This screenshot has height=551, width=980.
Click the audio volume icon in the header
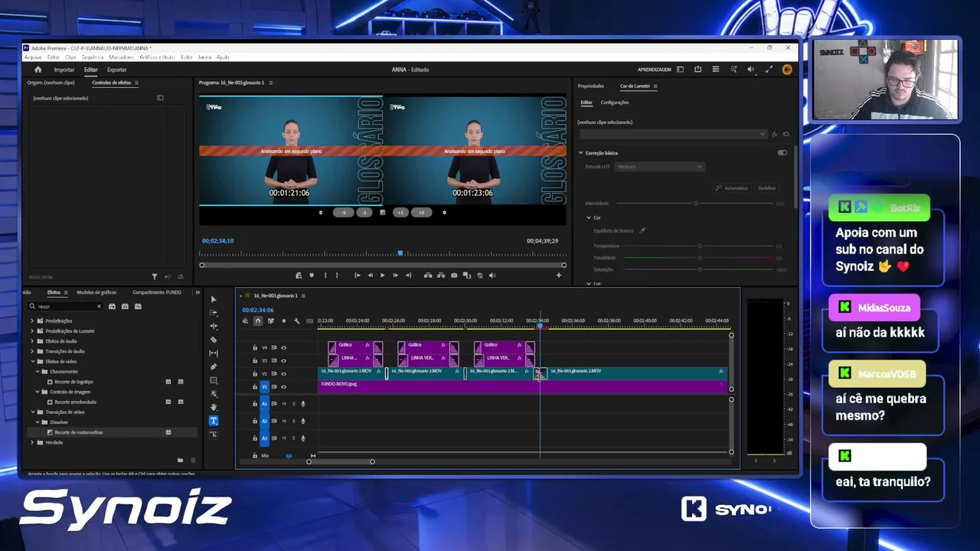750,70
